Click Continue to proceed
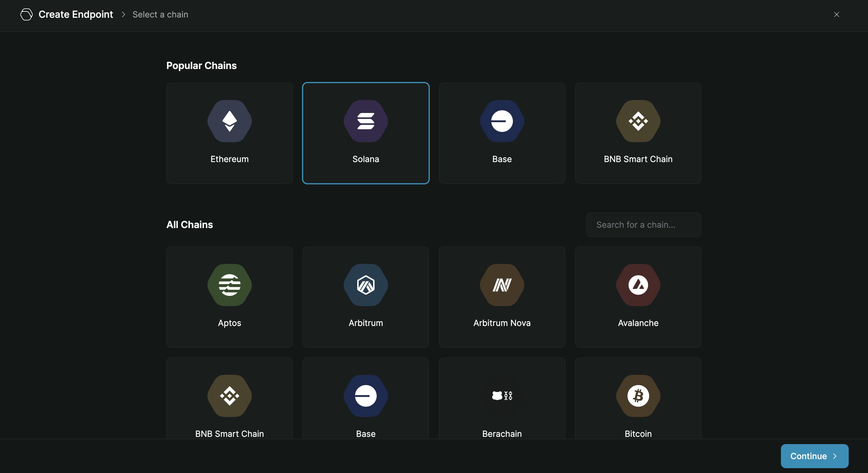 pyautogui.click(x=814, y=456)
